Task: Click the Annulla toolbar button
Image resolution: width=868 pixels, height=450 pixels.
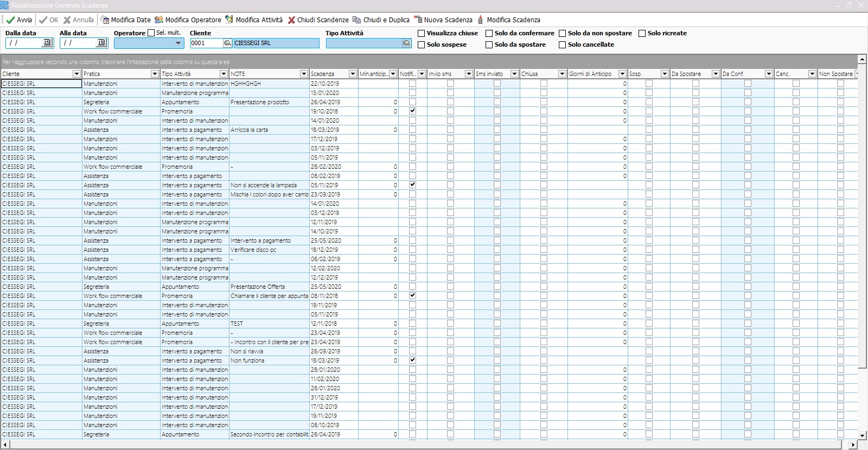Action: pyautogui.click(x=79, y=20)
